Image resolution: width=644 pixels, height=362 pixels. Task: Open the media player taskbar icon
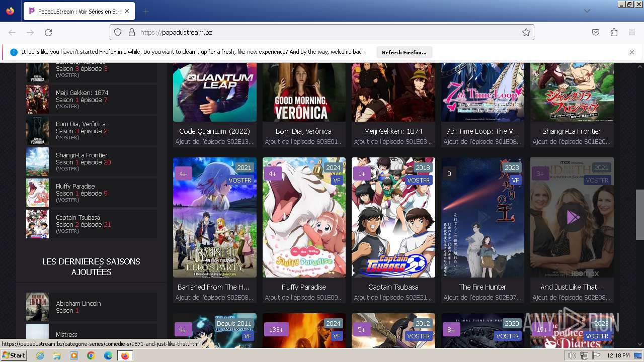(x=74, y=355)
